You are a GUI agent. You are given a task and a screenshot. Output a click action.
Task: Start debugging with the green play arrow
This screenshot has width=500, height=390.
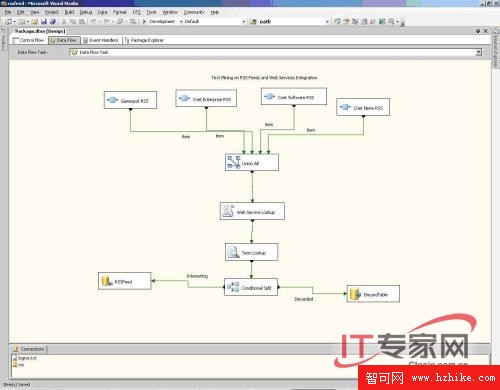point(144,21)
